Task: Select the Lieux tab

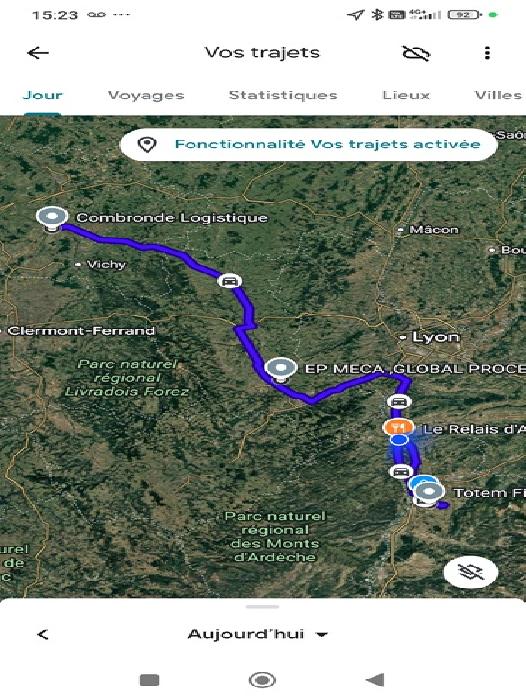Action: pyautogui.click(x=406, y=95)
